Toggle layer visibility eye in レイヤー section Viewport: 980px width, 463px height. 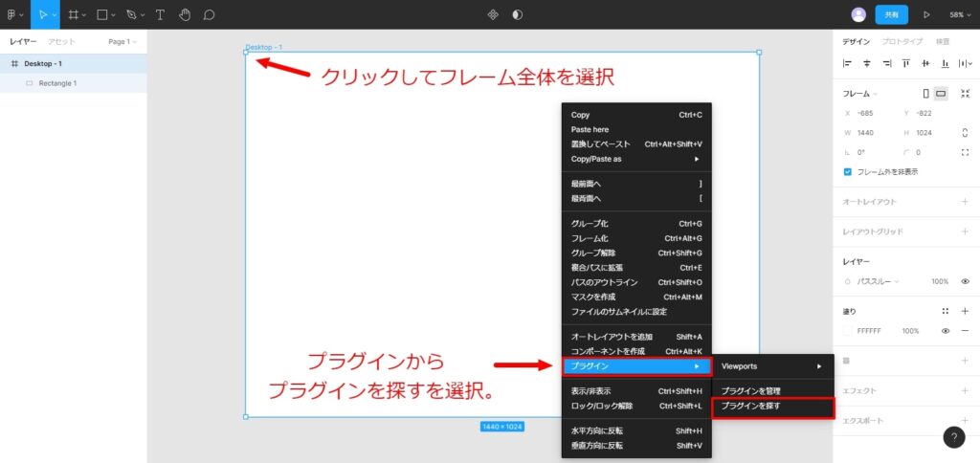965,281
